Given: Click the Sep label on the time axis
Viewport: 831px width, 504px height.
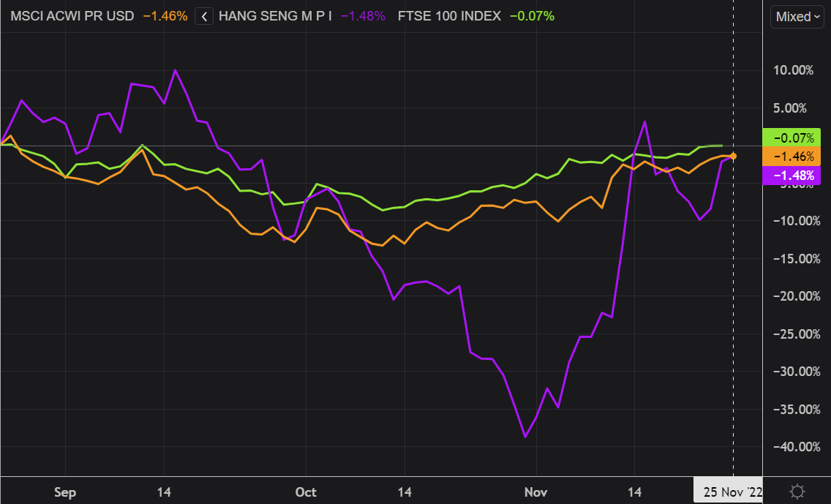Looking at the screenshot, I should (65, 492).
